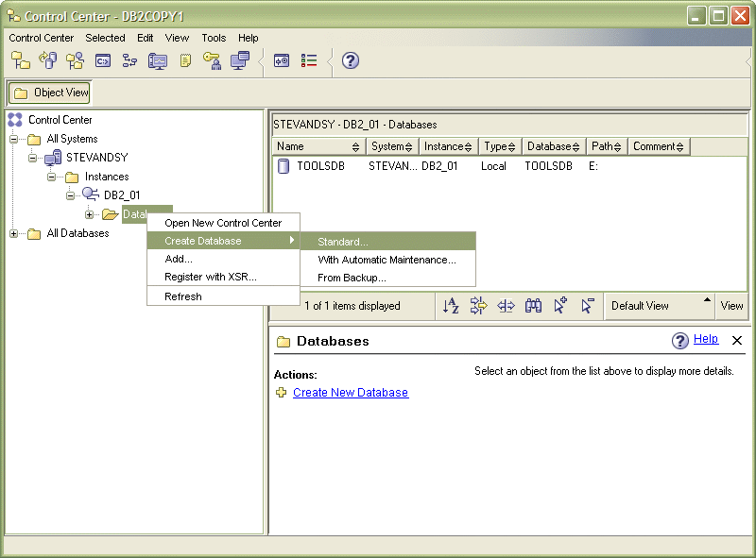The width and height of the screenshot is (756, 558).
Task: Open toolbar Help question mark icon
Action: [351, 60]
